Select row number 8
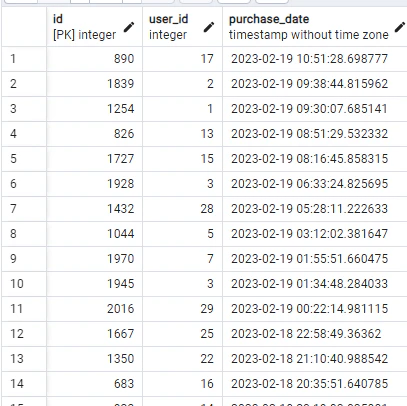This screenshot has height=406, width=407. point(24,234)
